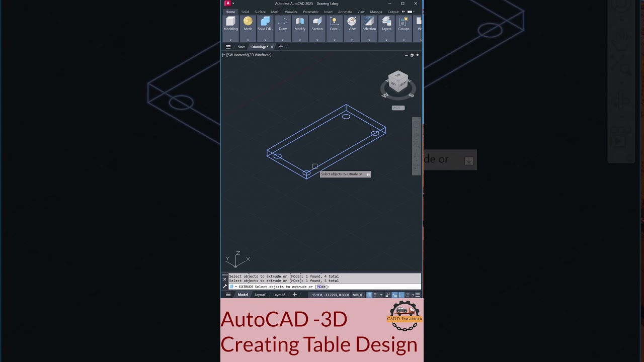Open the status bar customization menu icon
The image size is (644, 362).
click(x=418, y=295)
